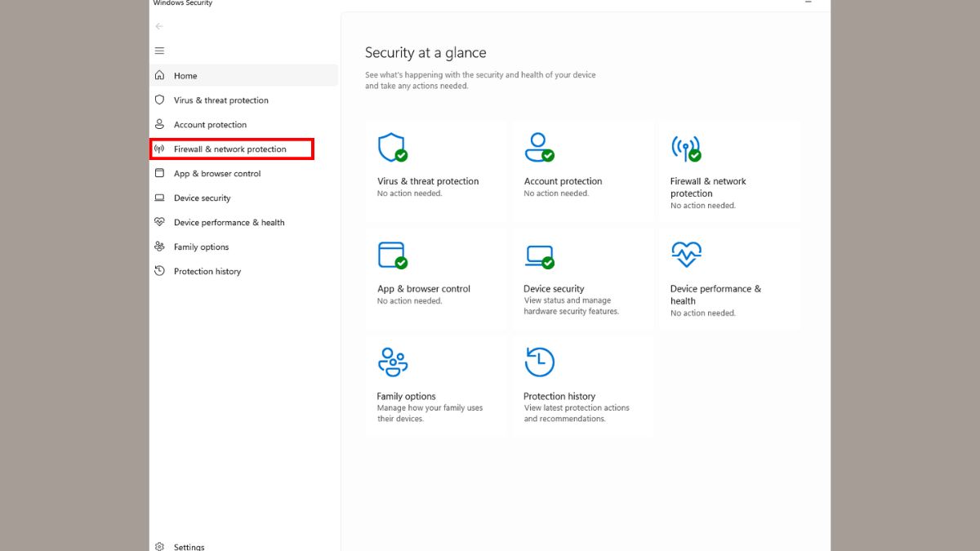Click the Device performance & health tile title
This screenshot has height=551, width=980.
pyautogui.click(x=715, y=294)
